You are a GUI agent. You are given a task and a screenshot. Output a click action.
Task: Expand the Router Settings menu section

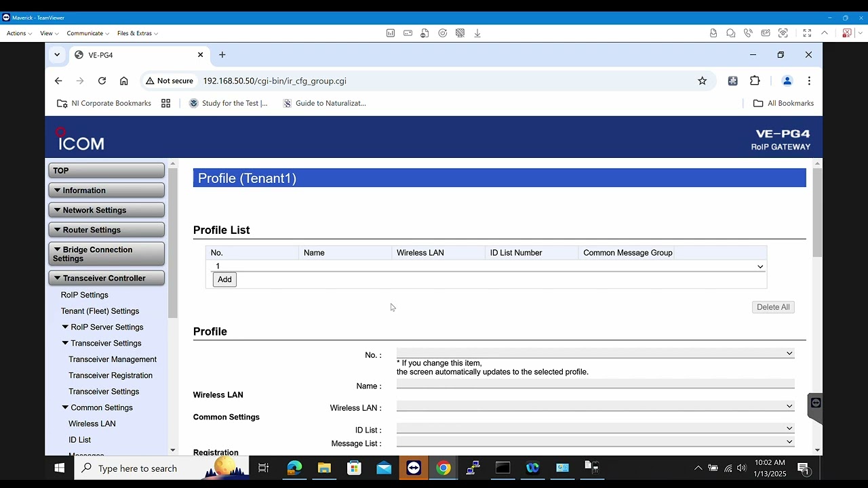coord(106,230)
